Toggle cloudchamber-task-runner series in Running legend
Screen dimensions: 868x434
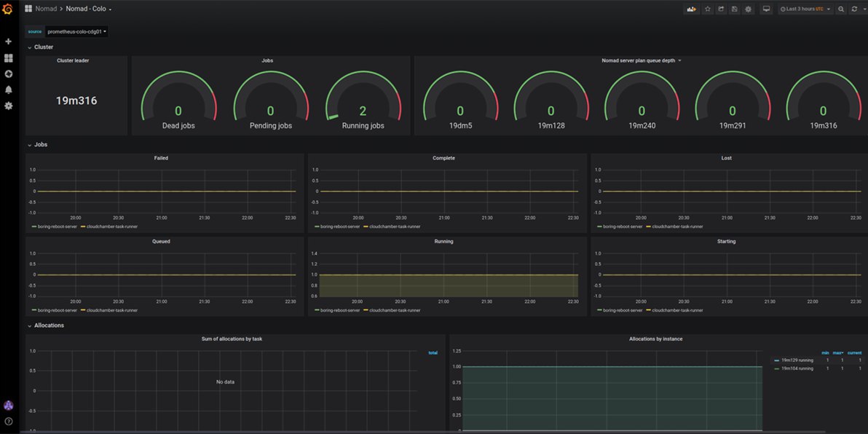point(395,310)
